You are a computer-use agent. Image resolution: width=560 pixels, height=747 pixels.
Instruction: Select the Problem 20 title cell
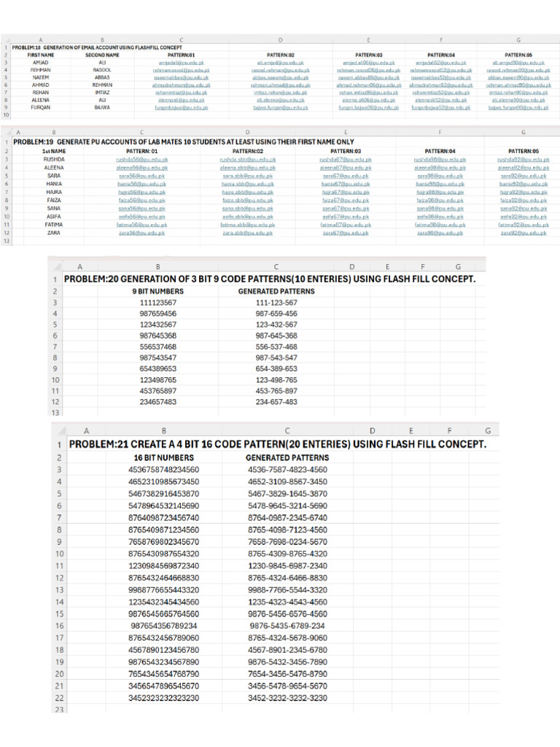pos(270,279)
